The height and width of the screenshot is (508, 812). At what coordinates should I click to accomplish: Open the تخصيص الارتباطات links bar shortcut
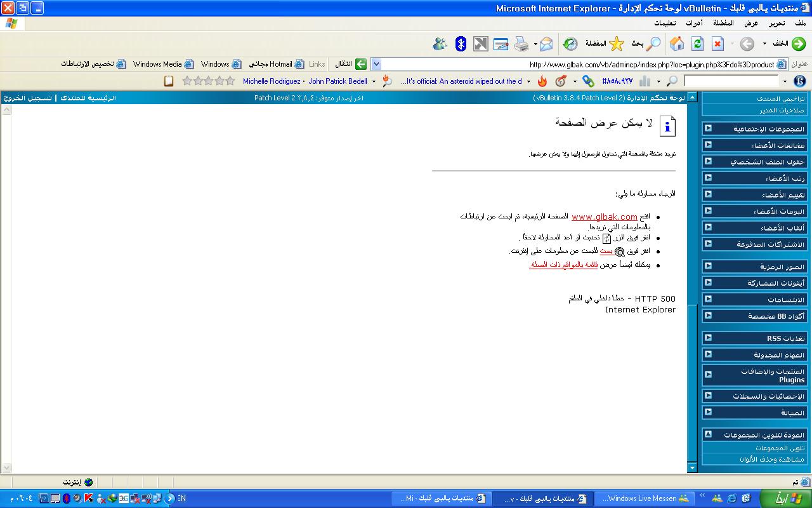93,64
